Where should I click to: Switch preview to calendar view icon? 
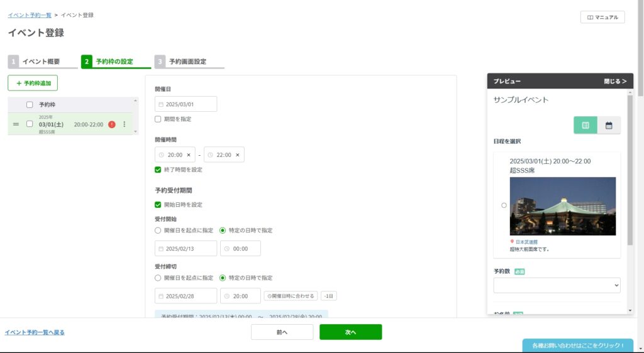click(x=609, y=126)
